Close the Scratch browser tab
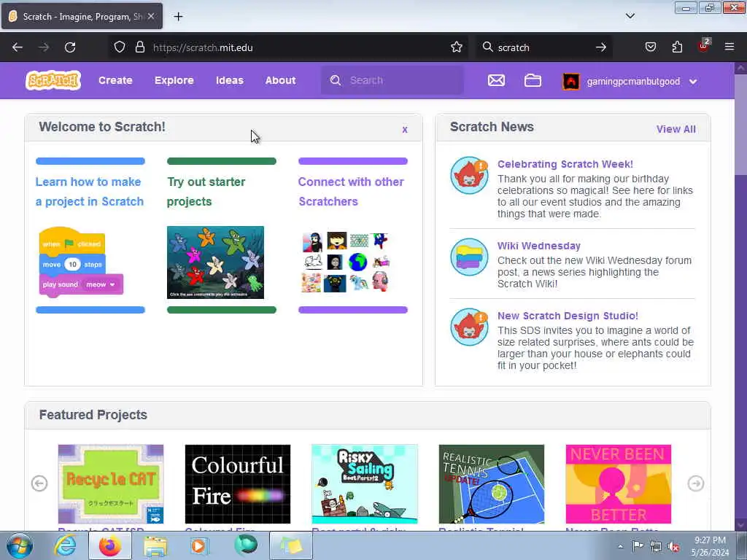The width and height of the screenshot is (747, 560). [x=151, y=16]
